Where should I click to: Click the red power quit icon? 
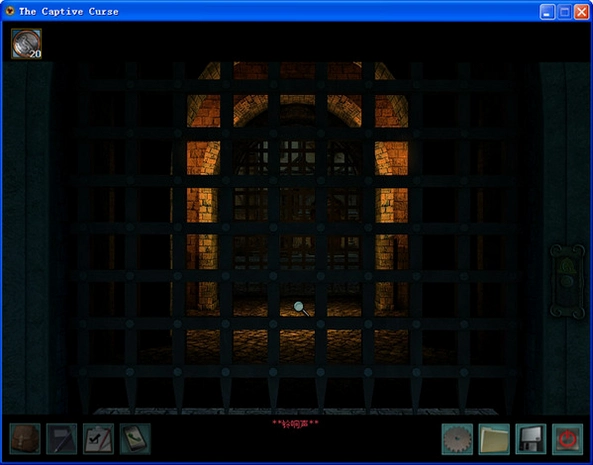[x=567, y=439]
